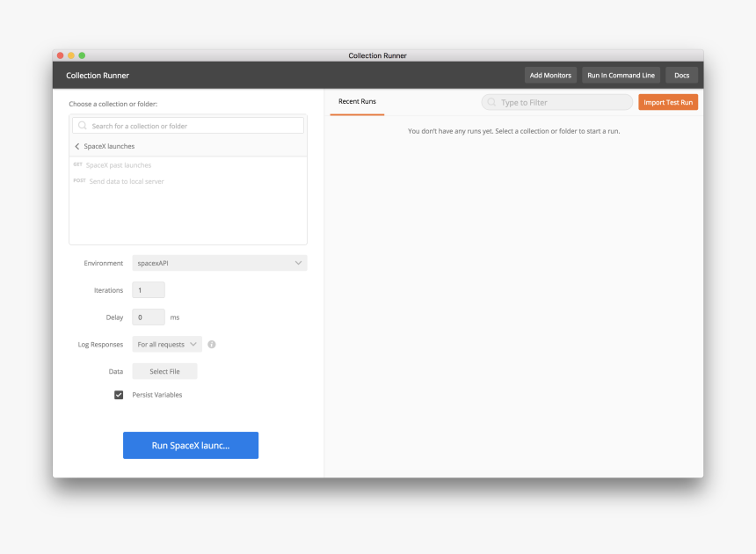
Task: Focus the Search for a collection or folder field
Action: [188, 126]
